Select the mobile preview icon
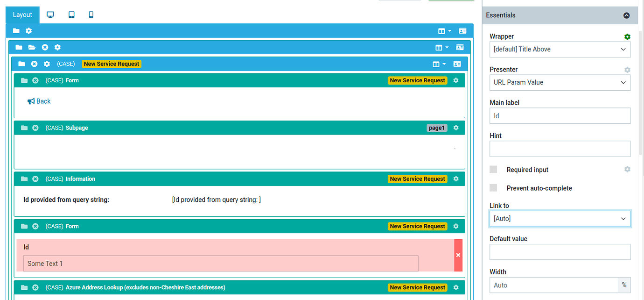The image size is (644, 300). [91, 14]
